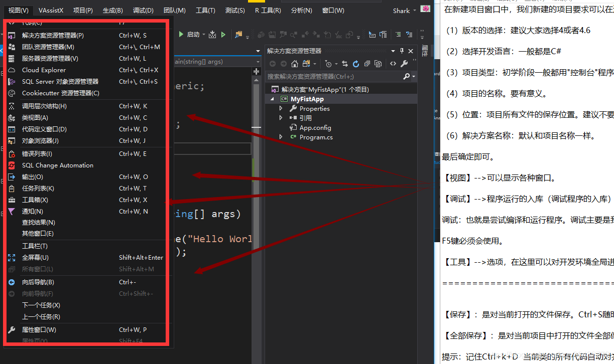Click the Home icon in Solution Explorer
This screenshot has width=614, height=364.
pyautogui.click(x=295, y=64)
